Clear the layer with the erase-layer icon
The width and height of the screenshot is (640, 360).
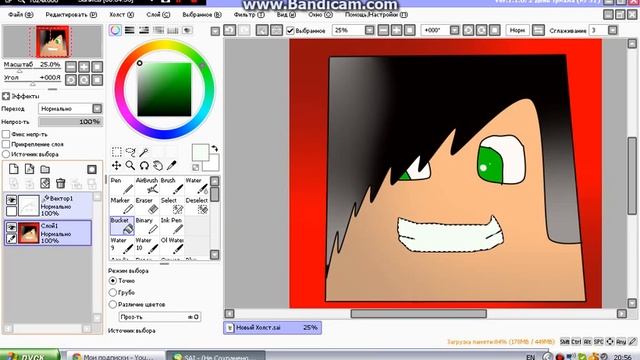(45, 183)
